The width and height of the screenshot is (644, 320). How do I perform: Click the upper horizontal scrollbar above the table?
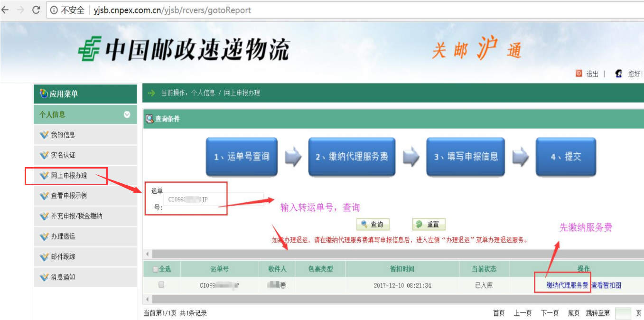393,254
